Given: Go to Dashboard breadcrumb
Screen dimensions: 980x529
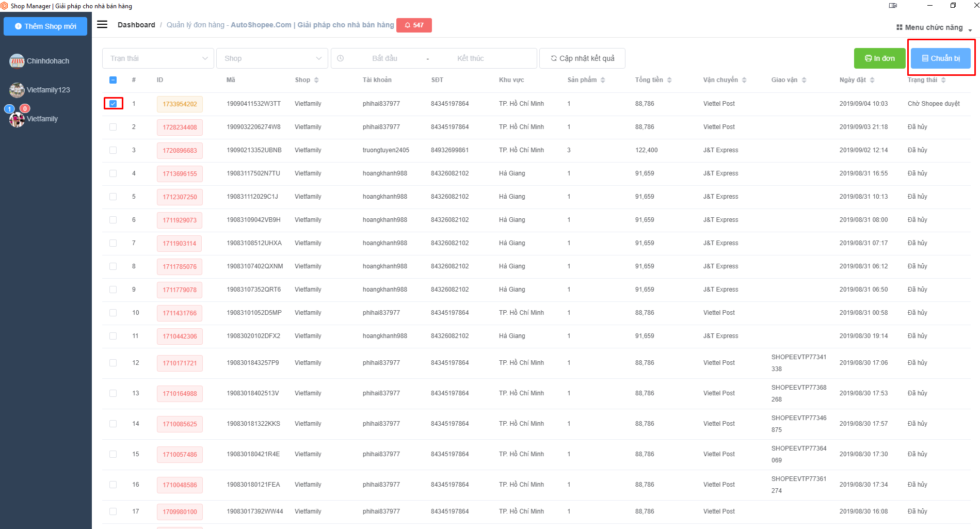Looking at the screenshot, I should click(x=136, y=25).
